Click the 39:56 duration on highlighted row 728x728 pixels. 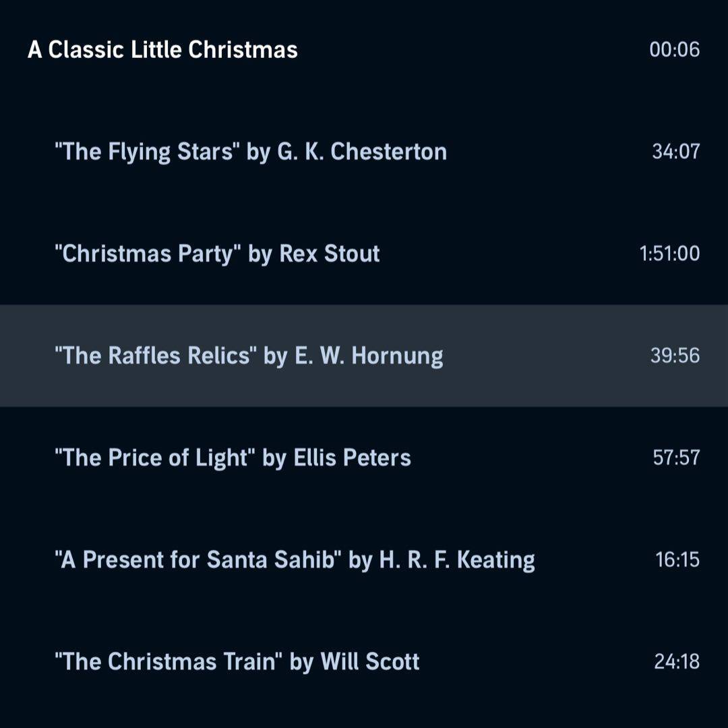(675, 356)
